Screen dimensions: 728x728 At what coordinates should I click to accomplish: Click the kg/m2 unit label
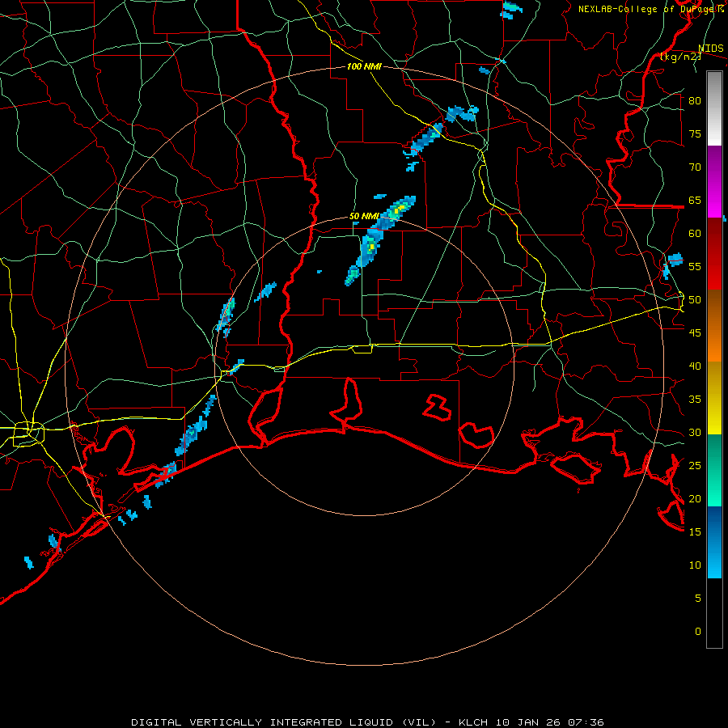tap(680, 57)
